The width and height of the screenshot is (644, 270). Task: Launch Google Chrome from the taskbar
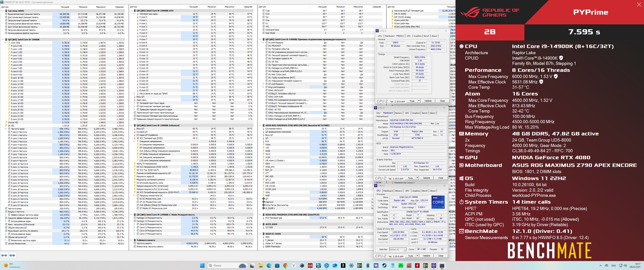(285, 265)
